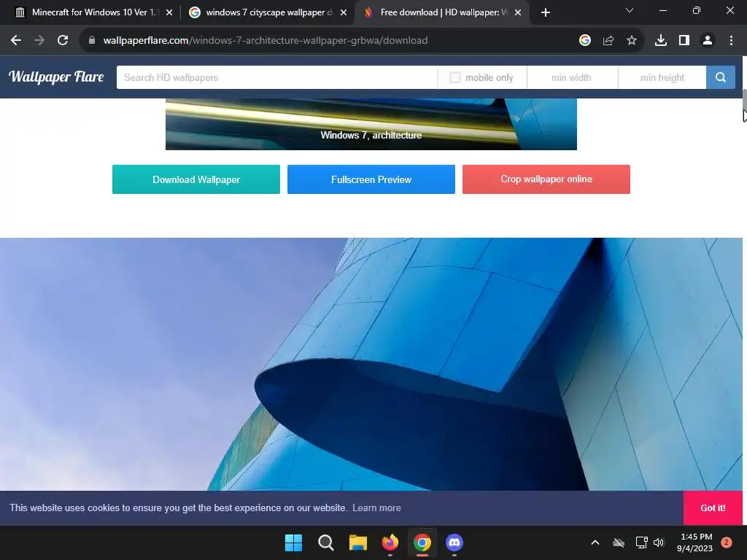Screen dimensions: 747x560
Task: Accept cookies with Got it! button
Action: [x=713, y=507]
